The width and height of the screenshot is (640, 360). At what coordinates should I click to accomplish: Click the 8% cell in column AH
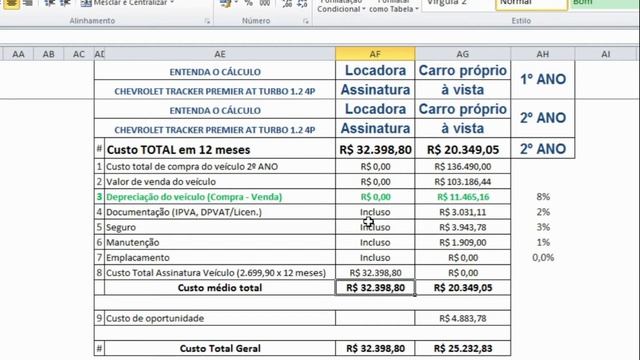point(542,197)
